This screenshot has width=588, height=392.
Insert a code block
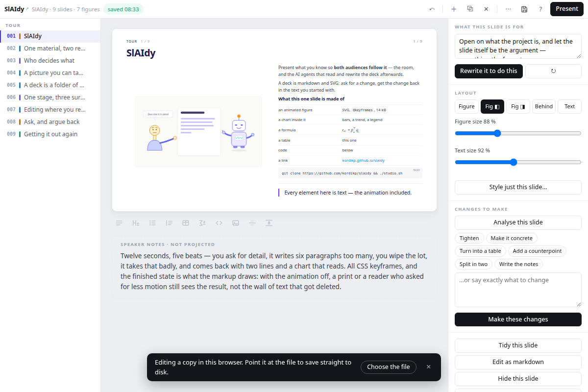click(x=219, y=223)
